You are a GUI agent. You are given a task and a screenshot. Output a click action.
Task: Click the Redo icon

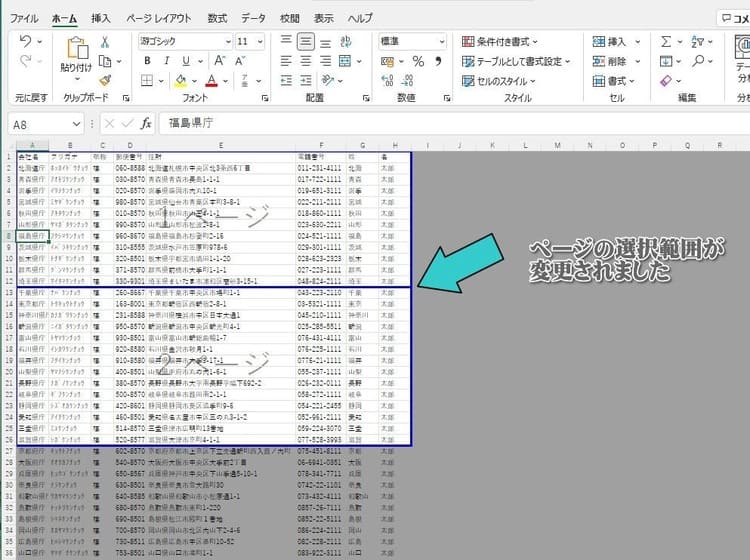coord(26,61)
